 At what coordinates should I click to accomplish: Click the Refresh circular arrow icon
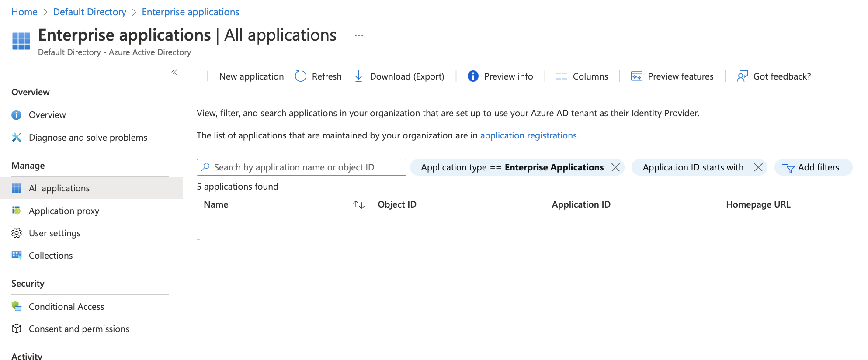(301, 76)
